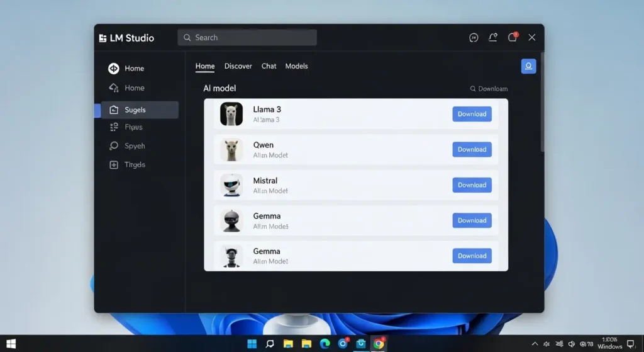
Task: Open the smiley chat icon in title bar
Action: click(474, 37)
